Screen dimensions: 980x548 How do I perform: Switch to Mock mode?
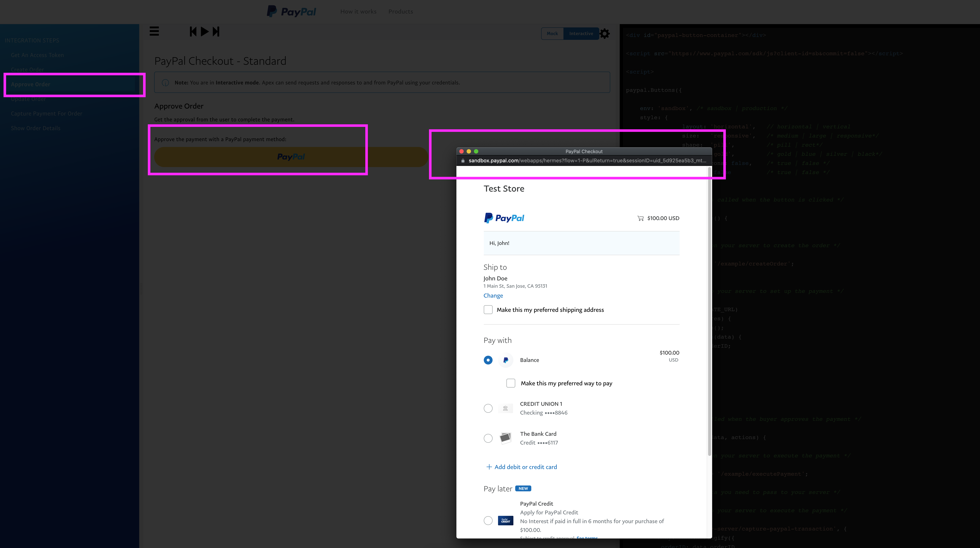pos(552,33)
